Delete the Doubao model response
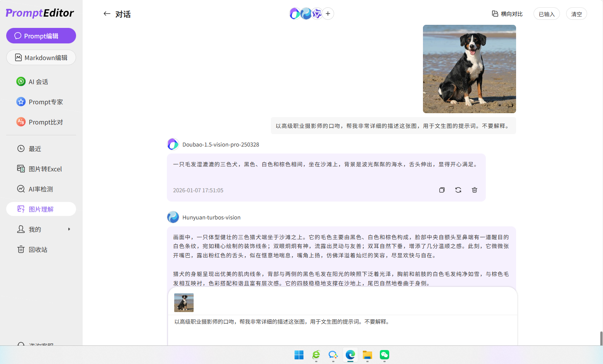603x364 pixels. (x=474, y=190)
